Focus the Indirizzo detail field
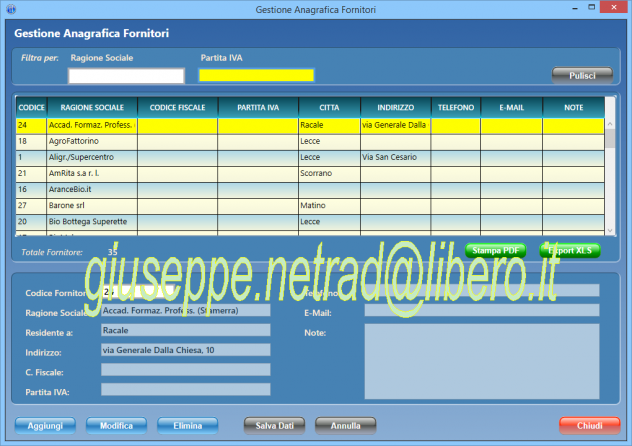Screen dimensions: 632x446 [185, 350]
